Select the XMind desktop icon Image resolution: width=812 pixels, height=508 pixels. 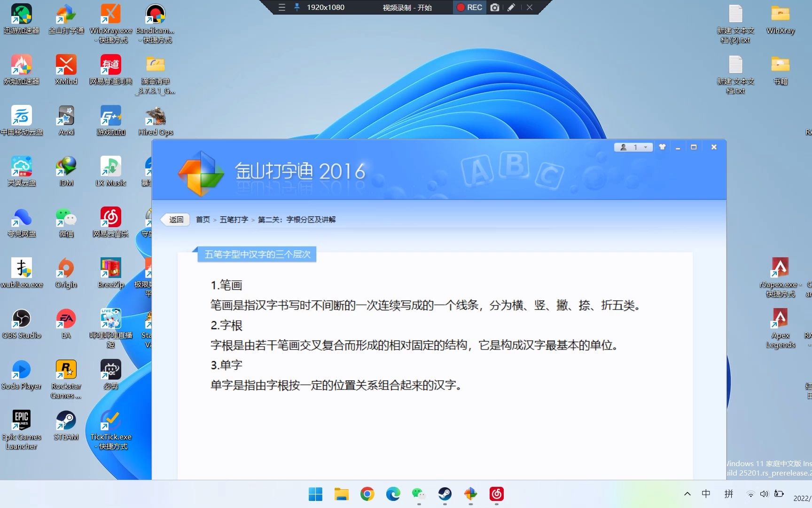(x=66, y=70)
